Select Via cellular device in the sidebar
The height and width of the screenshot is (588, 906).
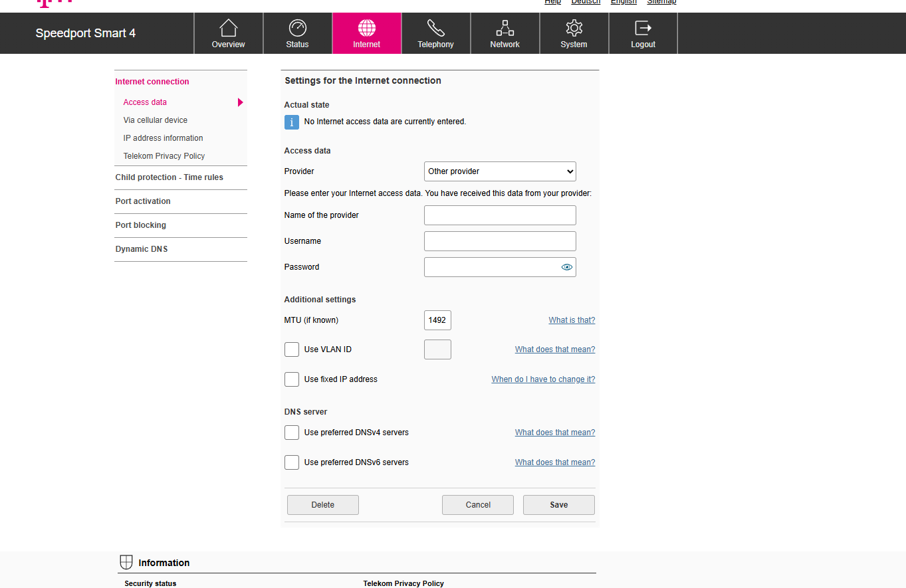[x=156, y=120]
